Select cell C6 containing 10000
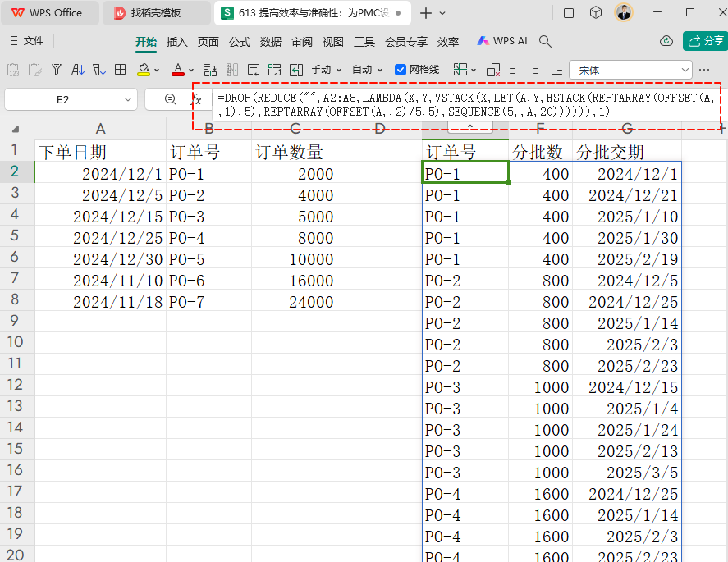This screenshot has width=728, height=562. (x=295, y=259)
